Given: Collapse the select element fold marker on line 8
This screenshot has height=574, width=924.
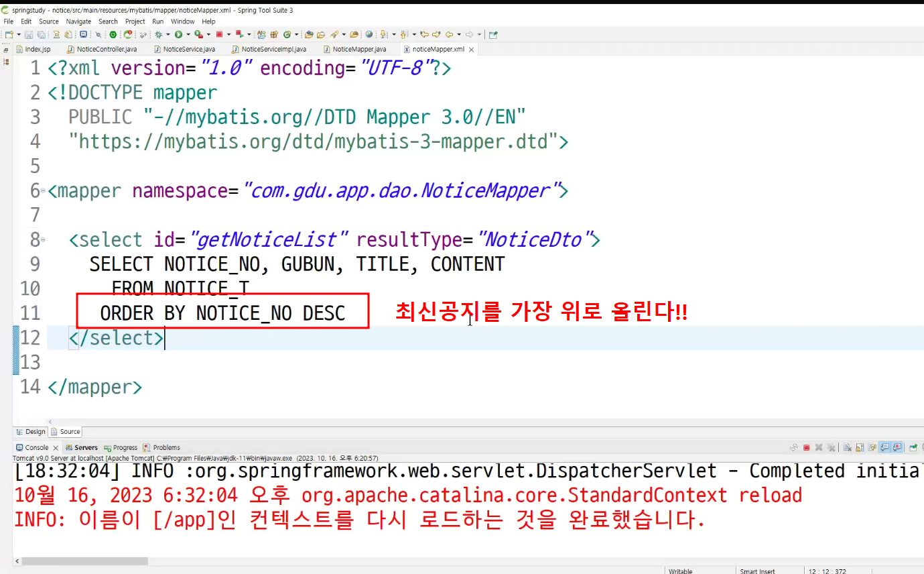Looking at the screenshot, I should point(44,240).
